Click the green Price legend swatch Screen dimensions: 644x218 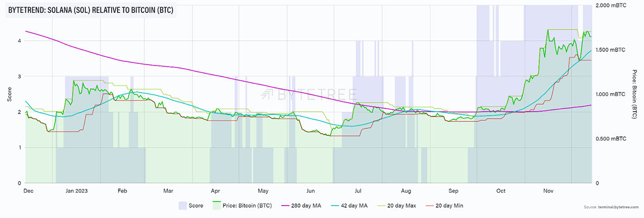coord(216,205)
